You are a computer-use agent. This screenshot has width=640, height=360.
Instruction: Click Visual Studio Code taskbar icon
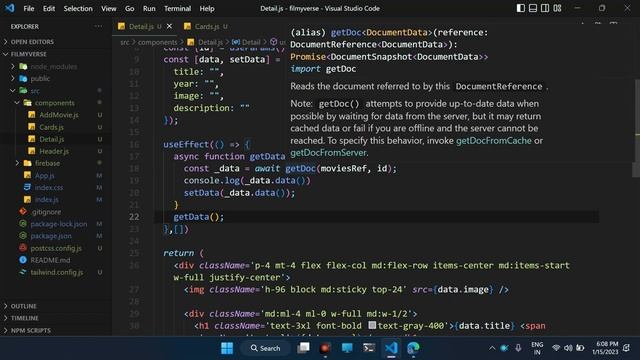pyautogui.click(x=391, y=348)
